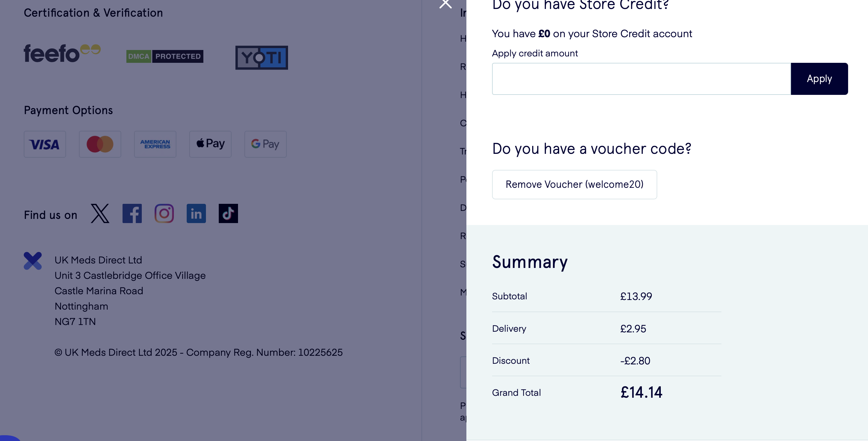Open the Instagram social icon
The width and height of the screenshot is (868, 441).
[x=164, y=213]
